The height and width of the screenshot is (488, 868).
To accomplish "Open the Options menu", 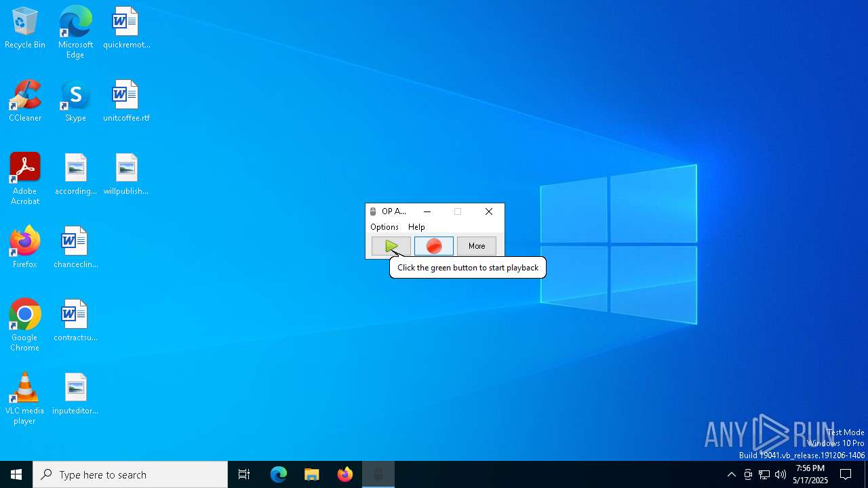I will click(x=384, y=227).
